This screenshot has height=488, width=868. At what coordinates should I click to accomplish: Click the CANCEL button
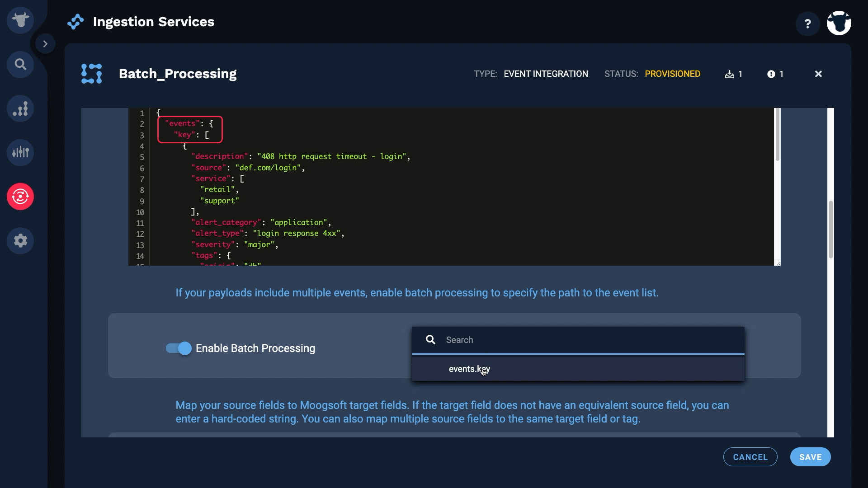click(x=750, y=457)
